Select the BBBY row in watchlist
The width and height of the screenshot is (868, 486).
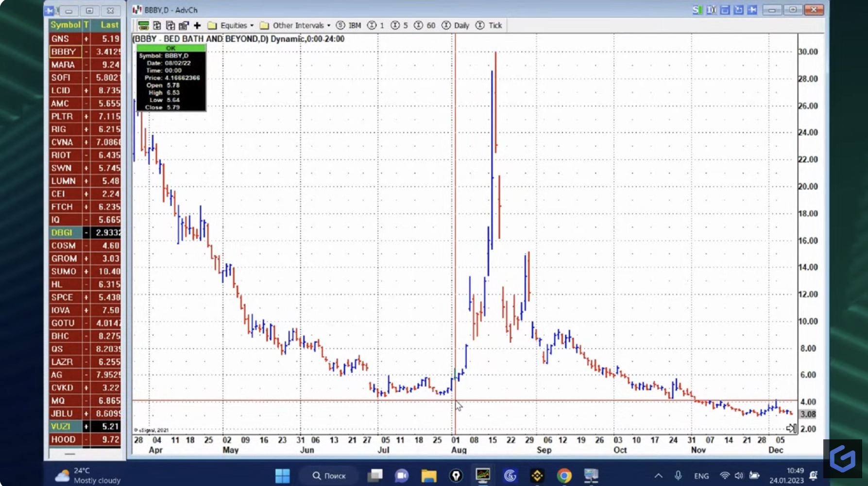(x=85, y=52)
